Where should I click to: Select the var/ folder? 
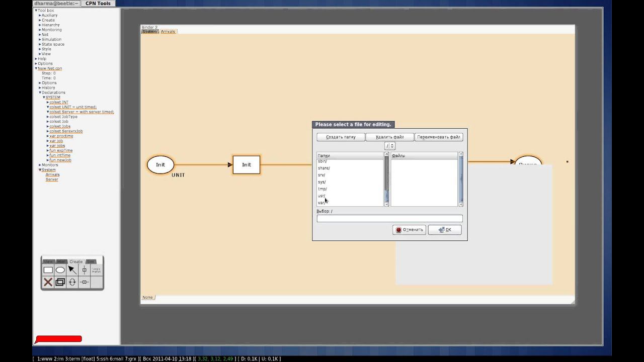coord(322,203)
